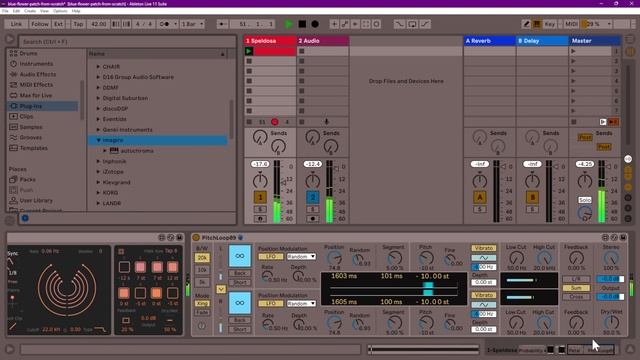Screen dimensions: 640x360
Task: Click the tempo field showing 42.00
Action: [x=98, y=24]
